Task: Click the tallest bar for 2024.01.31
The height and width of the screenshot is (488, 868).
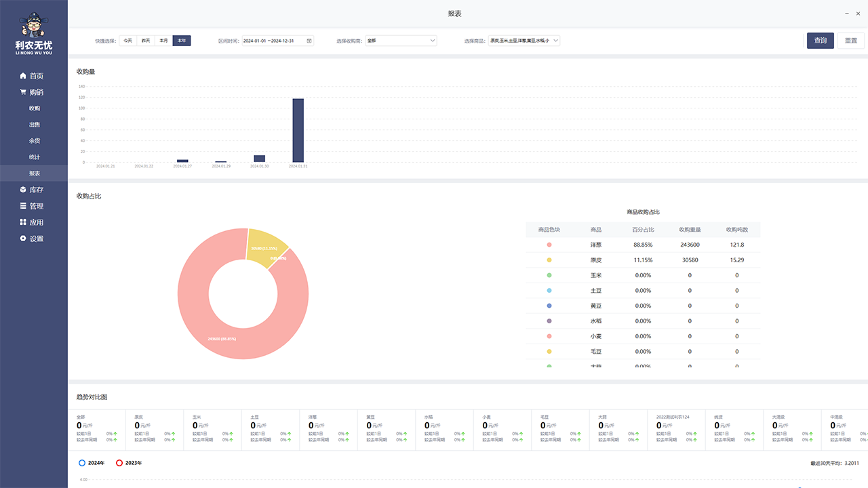Action: [x=298, y=130]
